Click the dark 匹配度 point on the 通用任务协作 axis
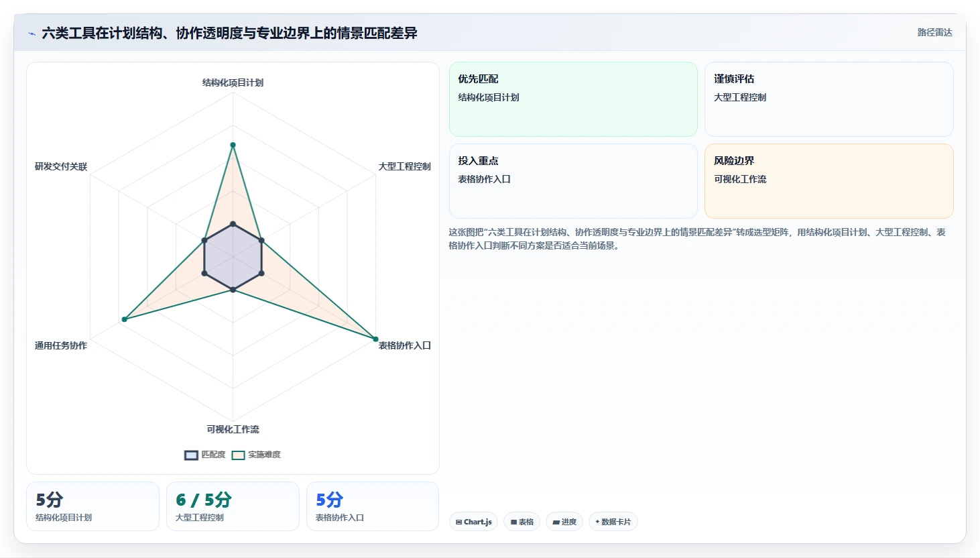Viewport: 980px width, 558px height. tap(204, 273)
